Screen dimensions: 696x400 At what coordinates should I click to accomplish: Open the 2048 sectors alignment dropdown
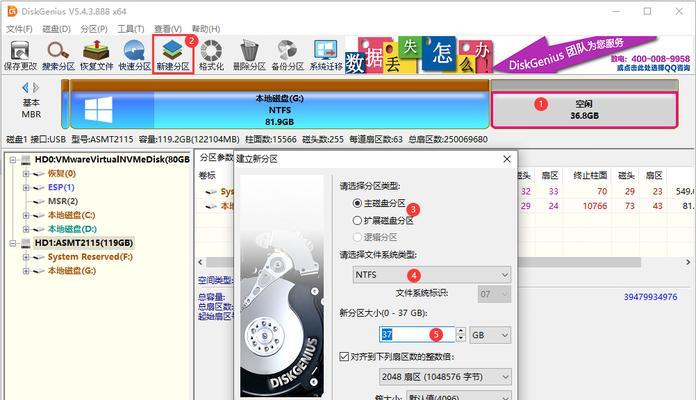coord(445,377)
